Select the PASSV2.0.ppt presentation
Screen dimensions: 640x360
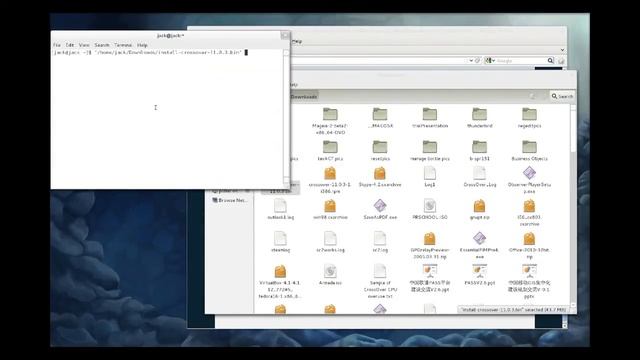480,275
